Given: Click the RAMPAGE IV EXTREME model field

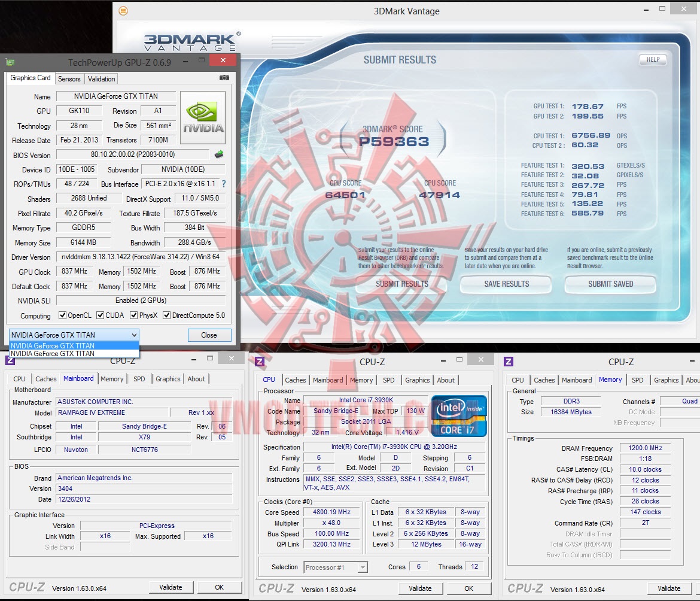Looking at the screenshot, I should 112,412.
